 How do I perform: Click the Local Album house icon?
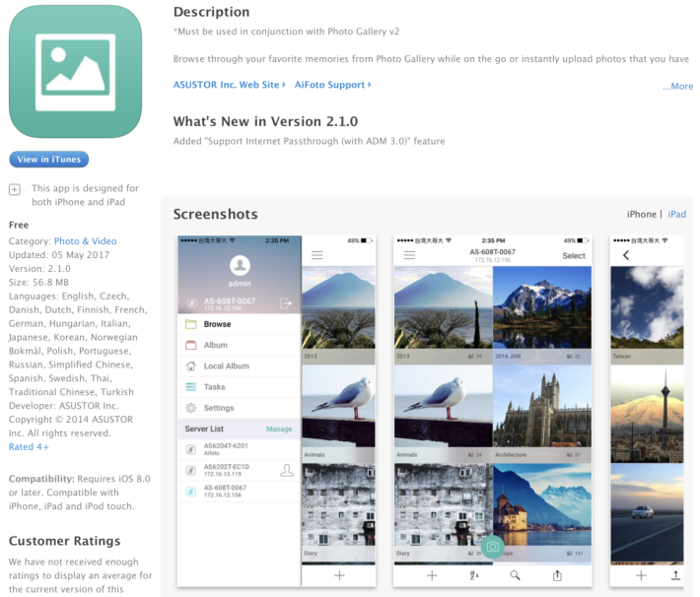[x=190, y=365]
